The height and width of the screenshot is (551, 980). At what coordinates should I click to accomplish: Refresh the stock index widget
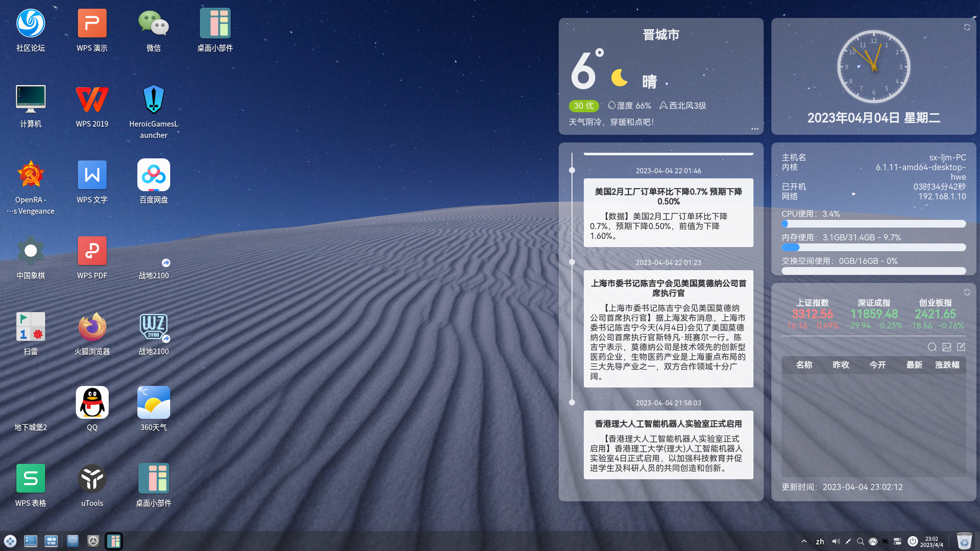(967, 292)
